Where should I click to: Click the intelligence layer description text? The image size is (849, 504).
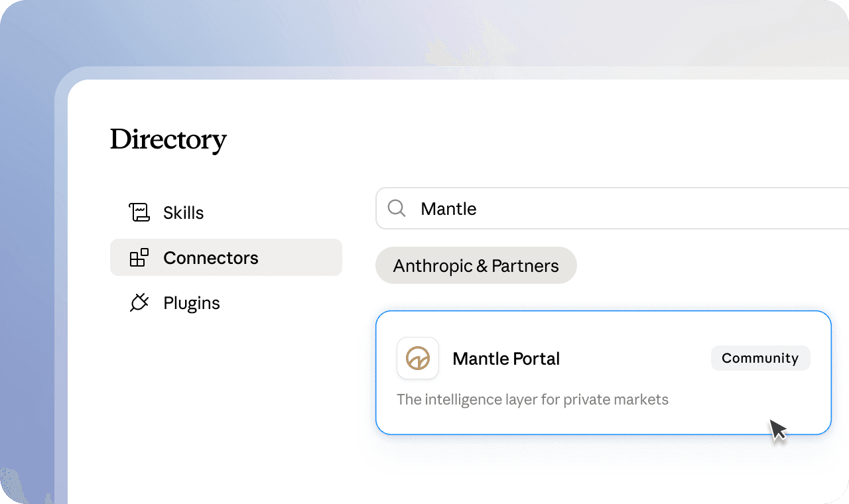coord(533,399)
